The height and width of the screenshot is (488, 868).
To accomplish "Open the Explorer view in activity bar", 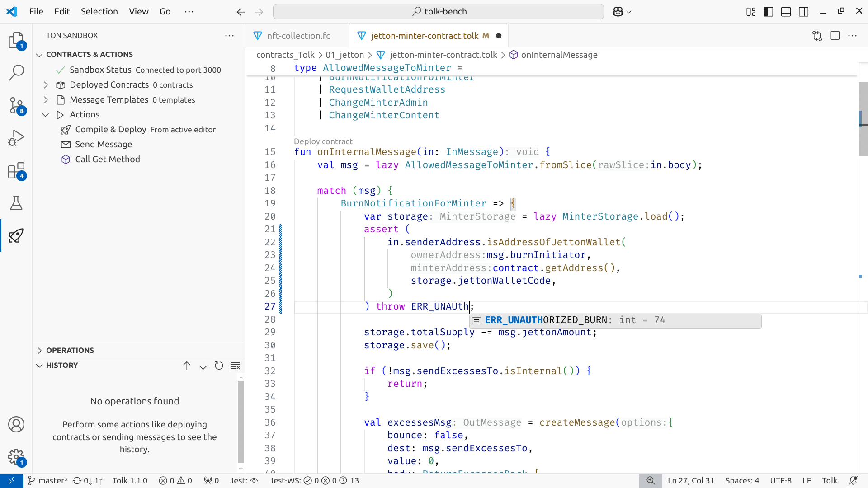I will coord(16,41).
